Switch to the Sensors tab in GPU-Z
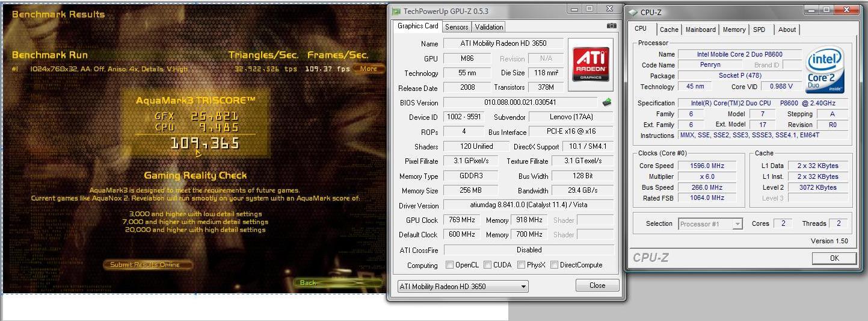The image size is (868, 321). coord(457,27)
